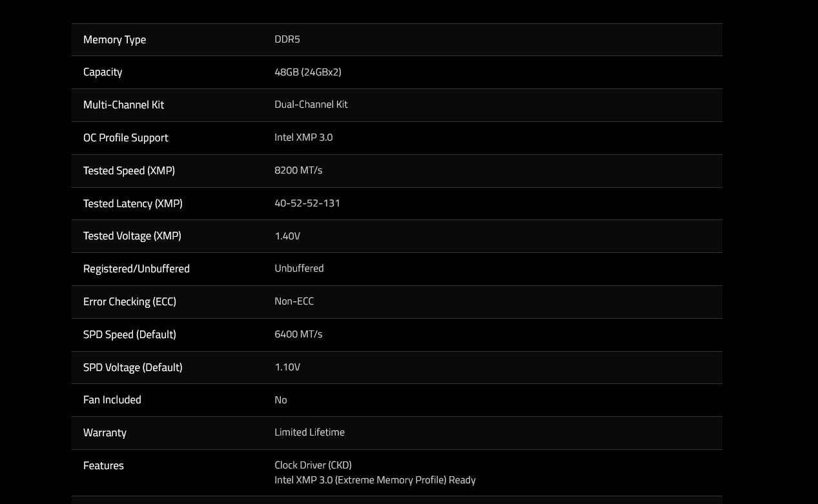
Task: Click the Registered/Unbuffered row label
Action: point(136,269)
